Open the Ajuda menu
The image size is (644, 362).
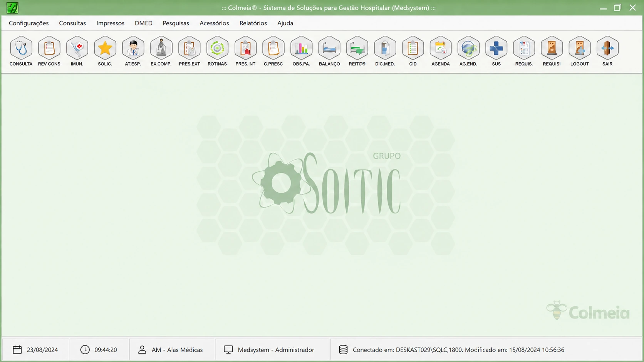coord(285,23)
